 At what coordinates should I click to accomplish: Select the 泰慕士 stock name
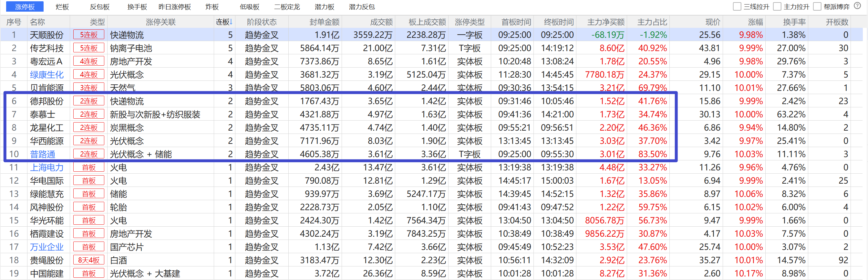[42, 114]
